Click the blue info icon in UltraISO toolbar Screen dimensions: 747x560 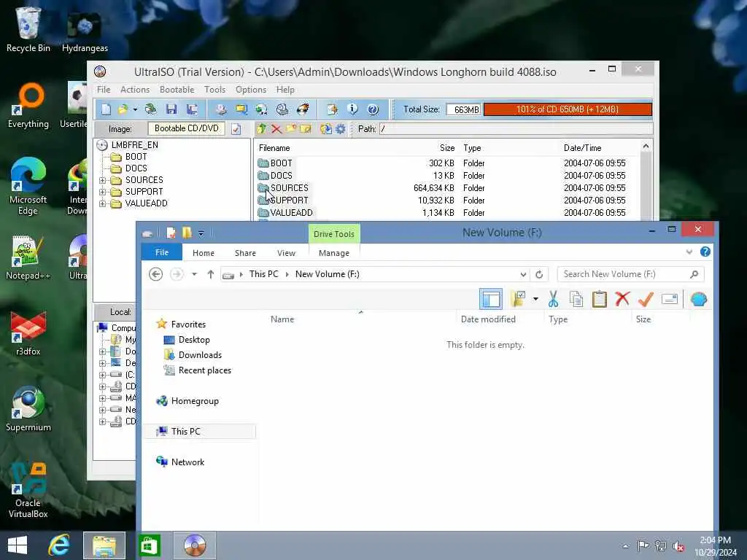point(352,109)
